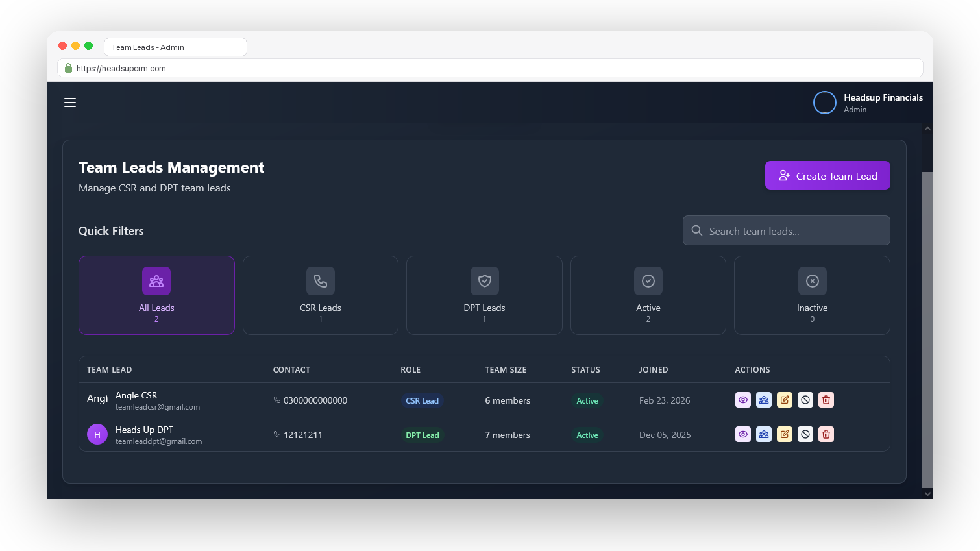Open the hamburger navigation menu
The image size is (980, 551).
(70, 103)
